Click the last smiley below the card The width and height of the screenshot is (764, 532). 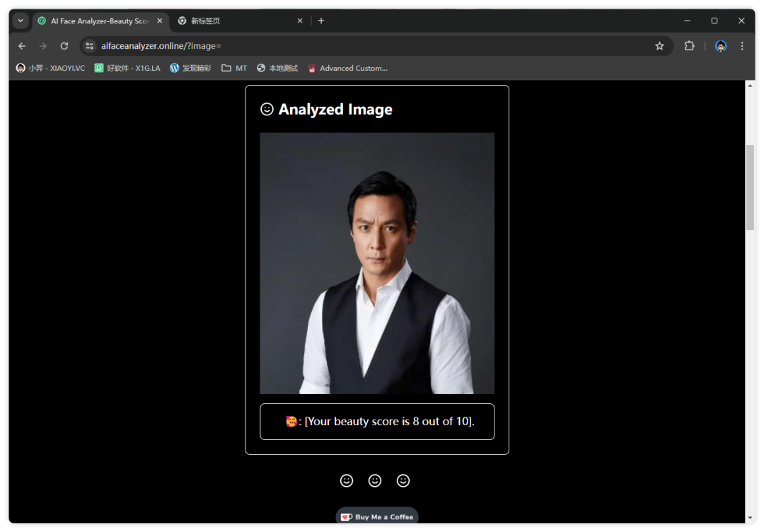point(403,481)
